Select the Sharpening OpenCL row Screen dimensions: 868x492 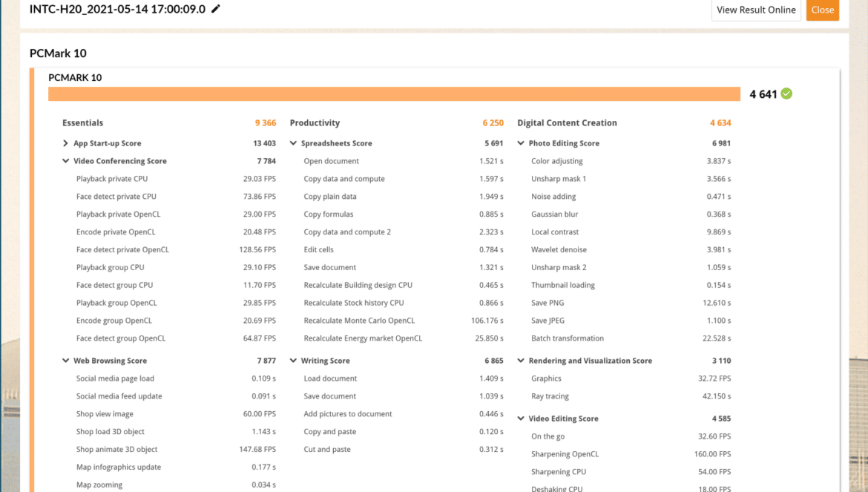click(x=631, y=454)
